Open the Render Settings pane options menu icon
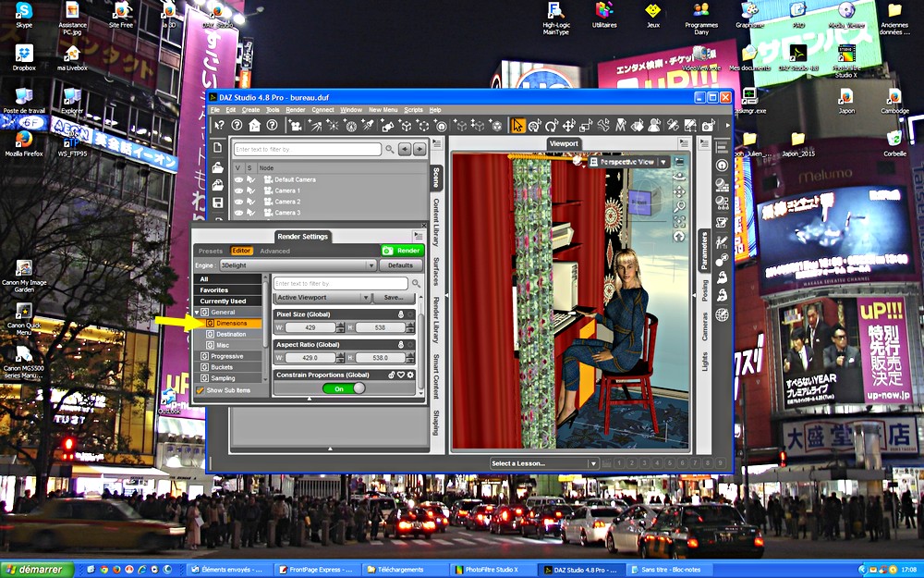The image size is (924, 578). click(x=418, y=236)
